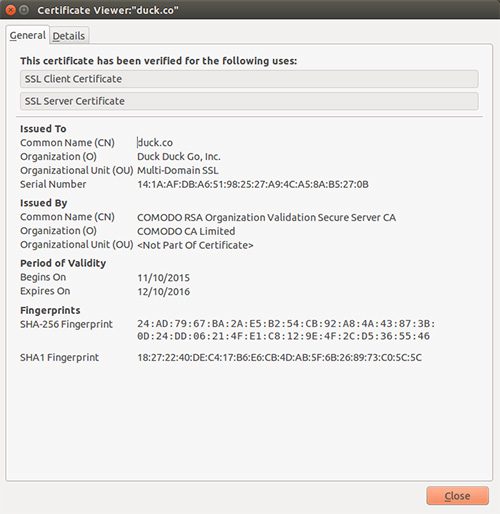This screenshot has height=514, width=500.
Task: Select the General tab
Action: click(x=28, y=35)
